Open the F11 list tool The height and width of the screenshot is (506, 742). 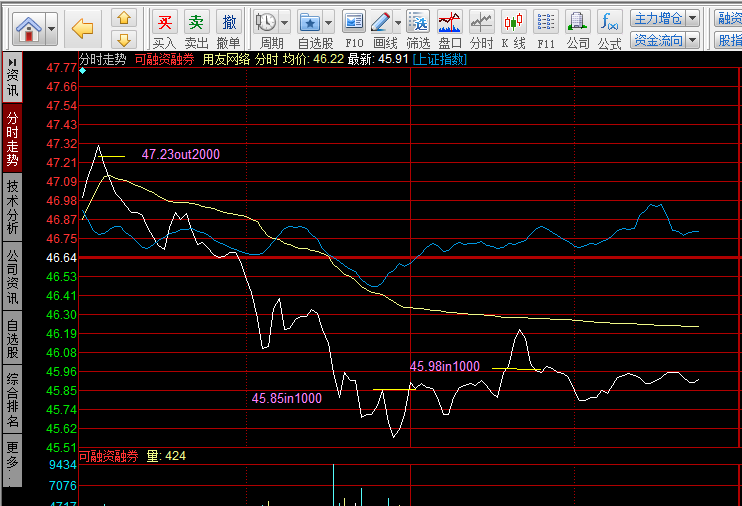(x=546, y=29)
